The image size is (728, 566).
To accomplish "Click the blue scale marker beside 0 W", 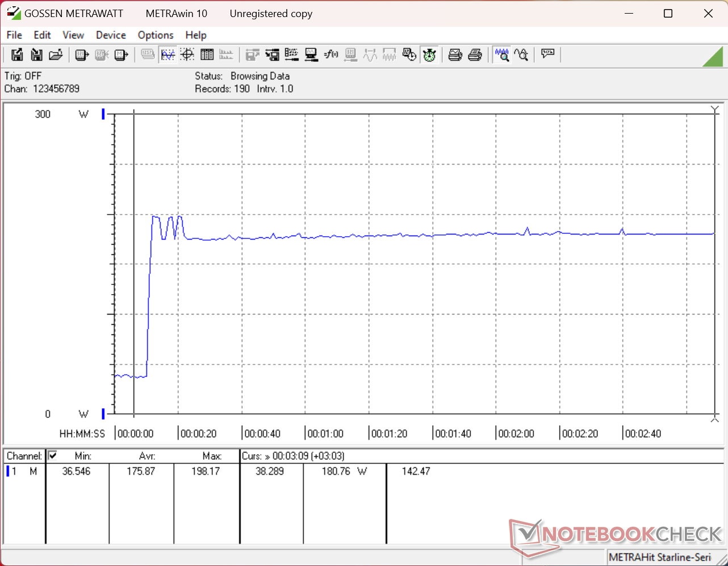I will pyautogui.click(x=103, y=414).
